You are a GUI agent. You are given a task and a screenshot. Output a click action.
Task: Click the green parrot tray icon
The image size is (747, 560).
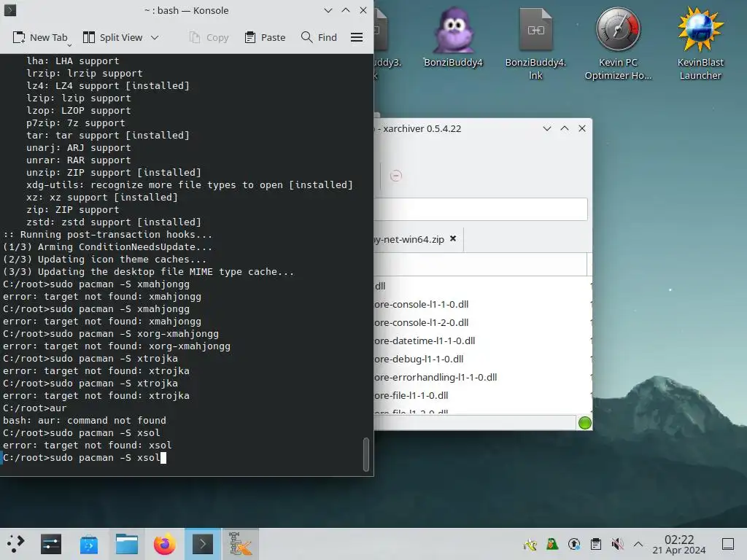pos(552,544)
